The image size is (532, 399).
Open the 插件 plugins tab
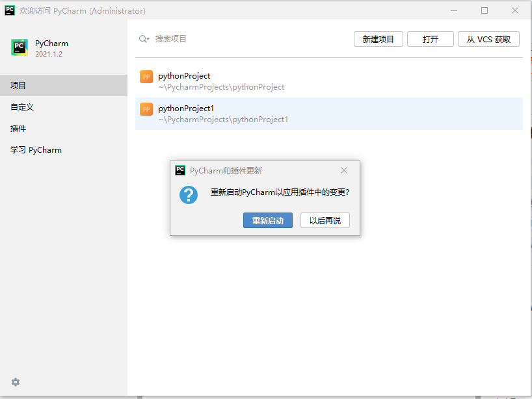(x=64, y=129)
